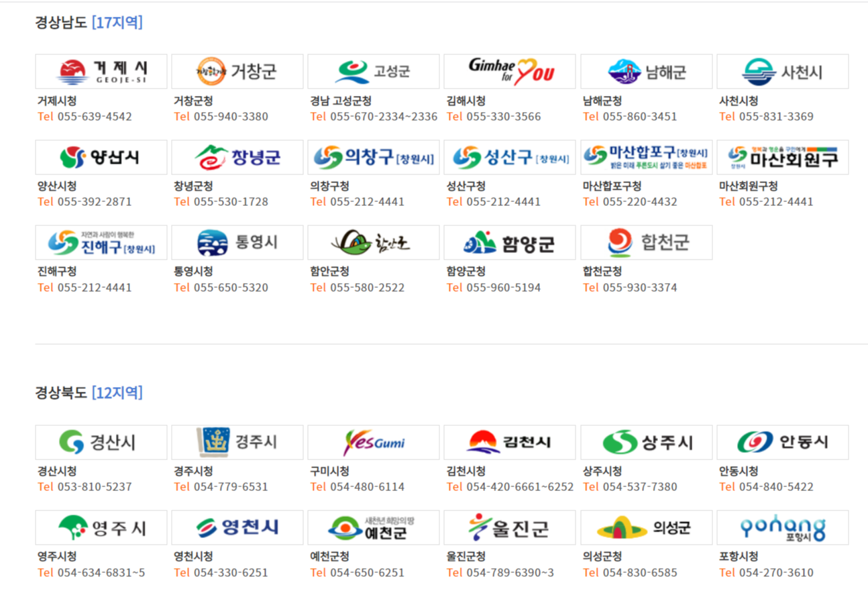Select phone number 055-670-2334~2336
868x599 pixels.
[x=384, y=117]
